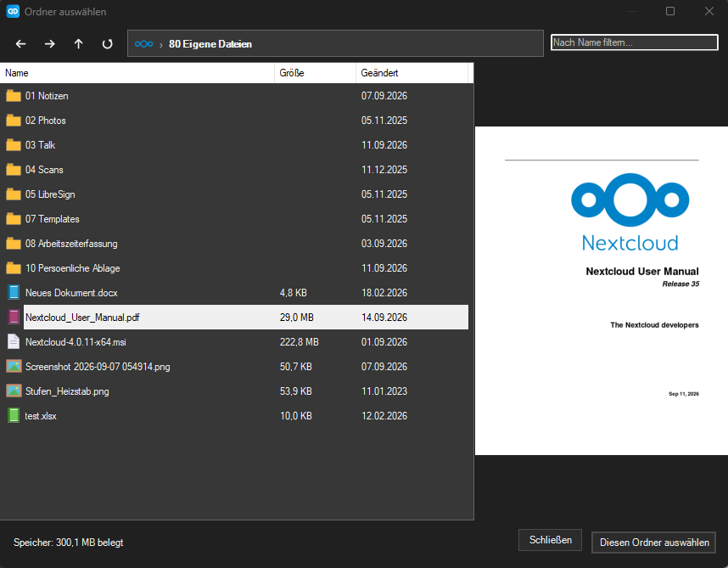Click the size value '222,8 MB'

(x=299, y=342)
